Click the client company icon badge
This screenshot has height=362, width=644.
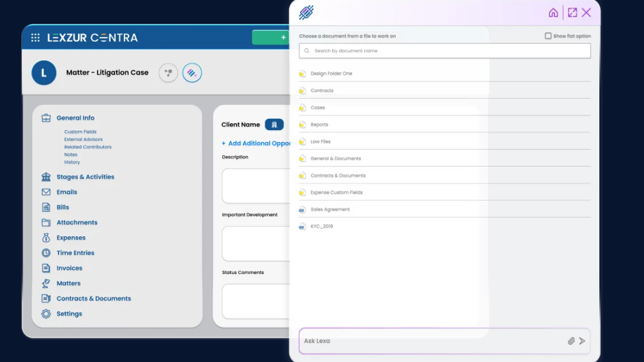pyautogui.click(x=274, y=125)
